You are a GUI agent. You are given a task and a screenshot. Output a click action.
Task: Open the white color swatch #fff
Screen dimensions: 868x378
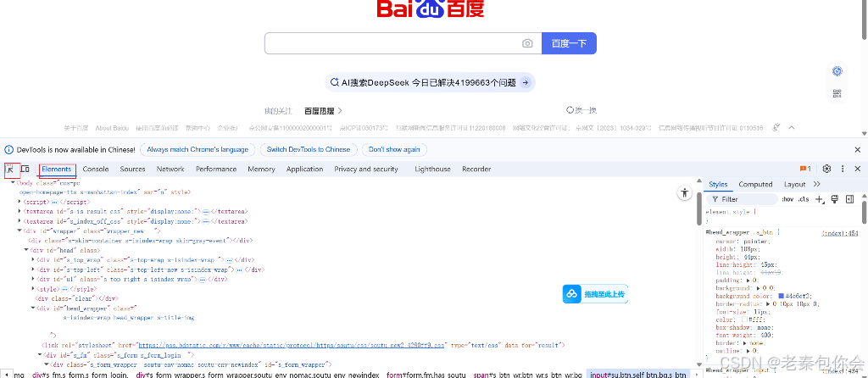tap(744, 320)
